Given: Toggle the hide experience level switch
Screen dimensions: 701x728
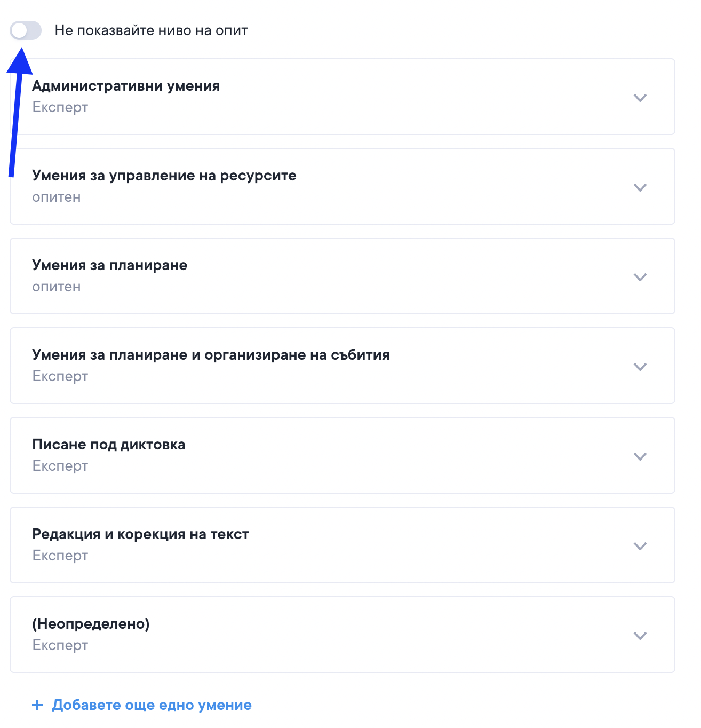Looking at the screenshot, I should click(26, 30).
